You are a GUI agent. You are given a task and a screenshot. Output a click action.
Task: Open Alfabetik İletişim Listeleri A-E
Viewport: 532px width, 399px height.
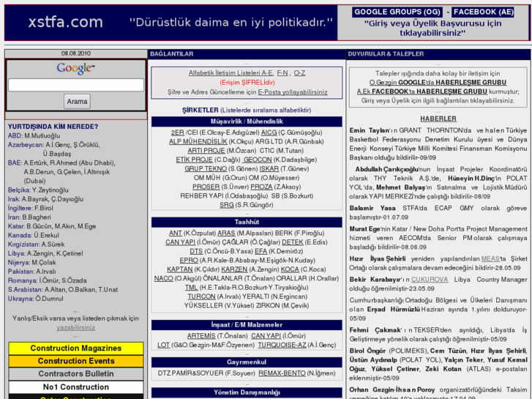coord(231,73)
